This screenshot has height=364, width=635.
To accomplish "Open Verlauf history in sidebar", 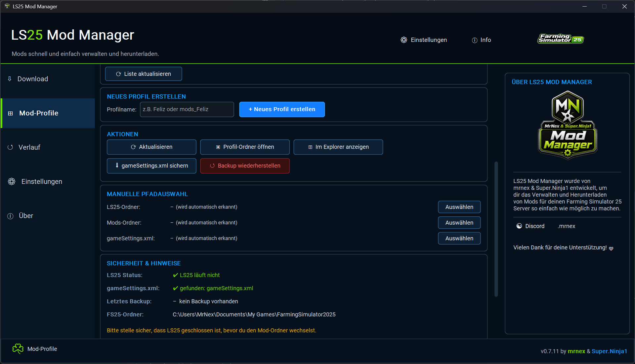I will (x=48, y=147).
